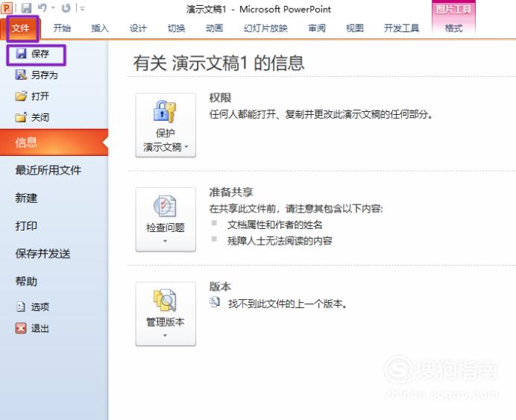Select the 信息 section
Viewport: 516px width, 420px height.
[54, 142]
